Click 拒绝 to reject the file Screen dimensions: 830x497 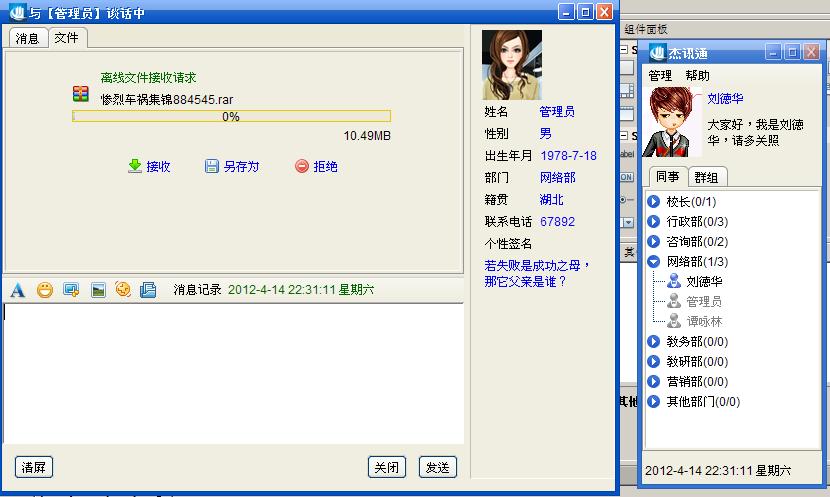[x=316, y=167]
